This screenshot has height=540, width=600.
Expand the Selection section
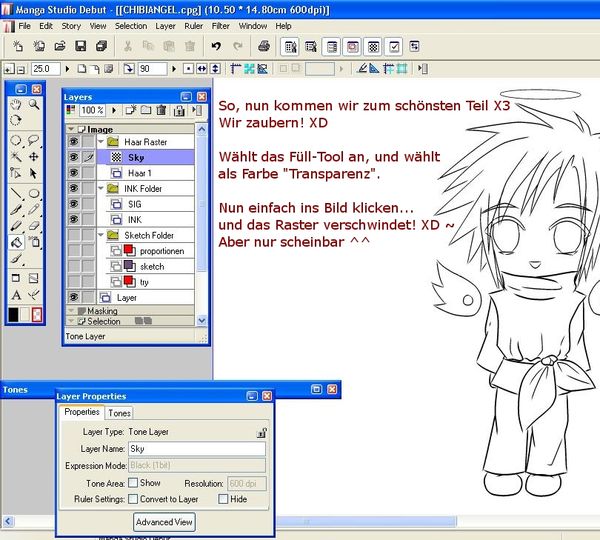pyautogui.click(x=71, y=321)
